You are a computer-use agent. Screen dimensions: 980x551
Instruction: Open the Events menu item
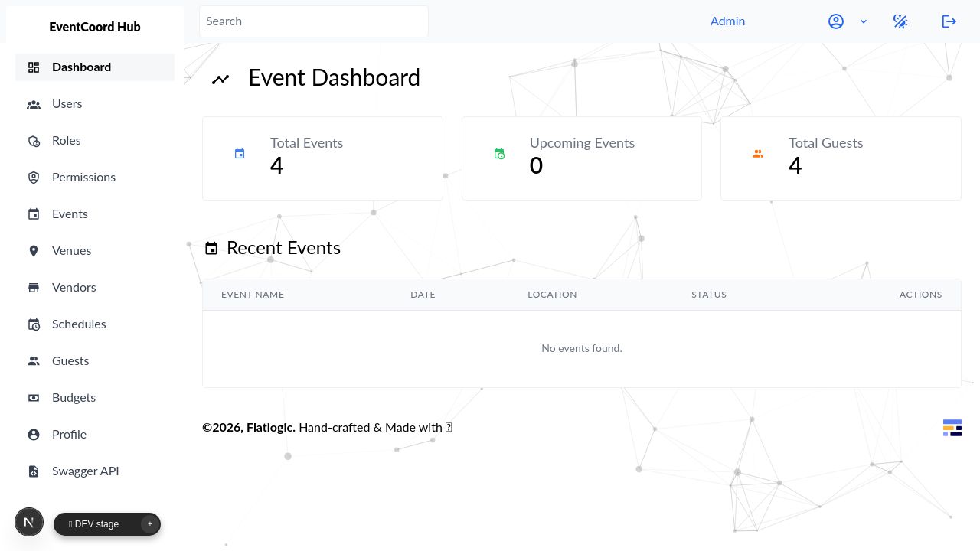(x=70, y=214)
